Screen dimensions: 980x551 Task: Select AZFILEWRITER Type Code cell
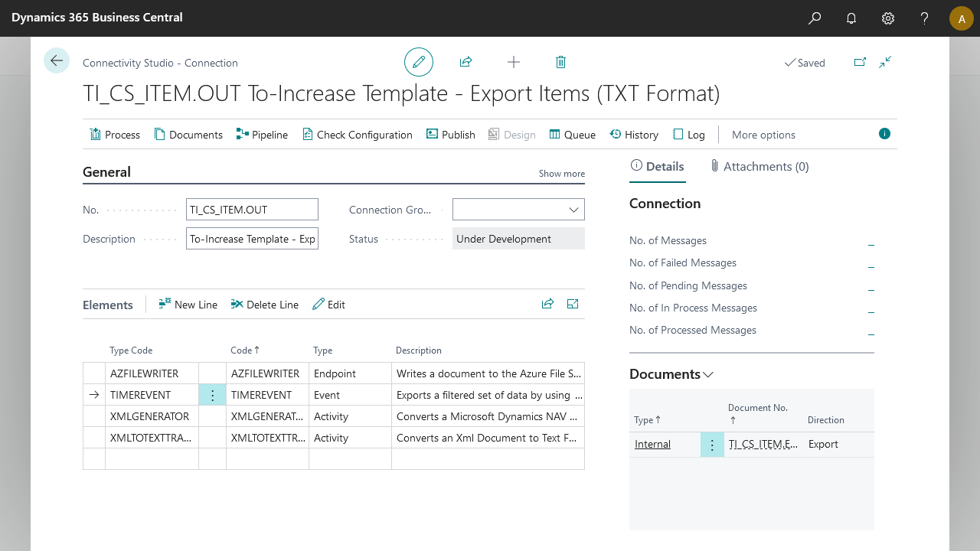click(152, 373)
